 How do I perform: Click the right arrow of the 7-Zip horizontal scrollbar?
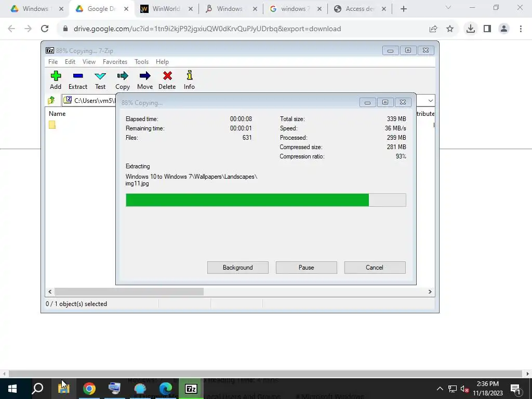click(x=430, y=292)
